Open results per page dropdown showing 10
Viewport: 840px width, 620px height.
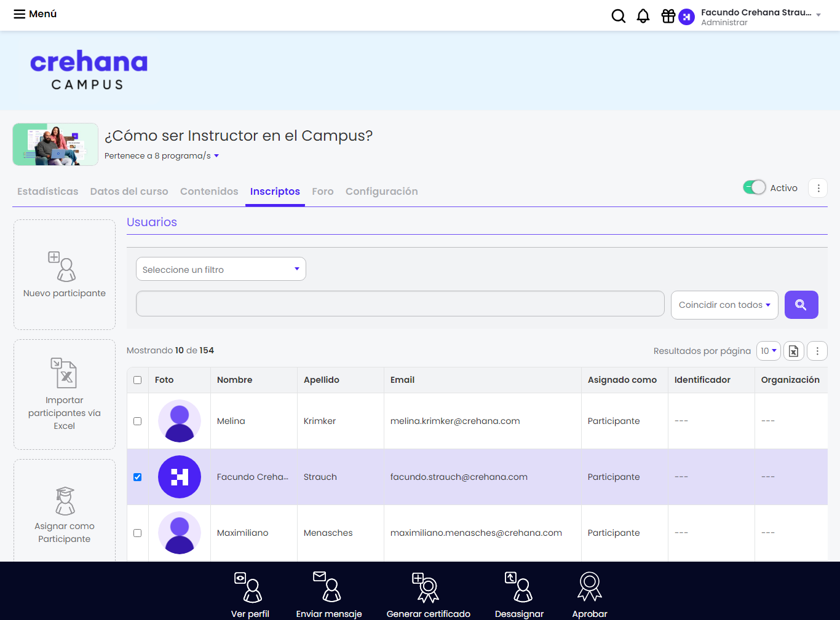[x=769, y=351]
